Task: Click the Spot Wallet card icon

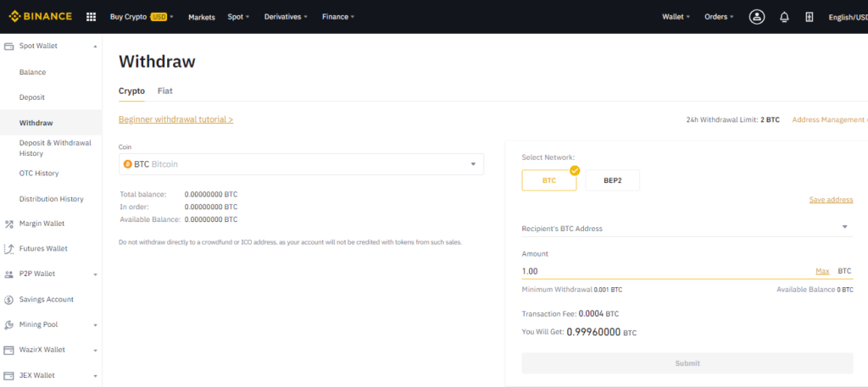Action: point(8,47)
